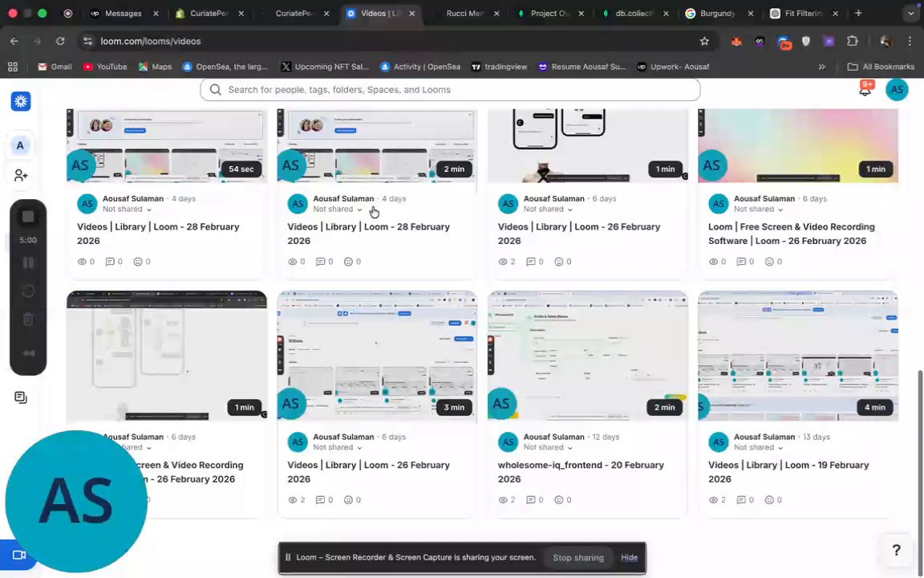The image size is (924, 578).
Task: Open title 'wholesome-iq_frontend - 20 February 2026'
Action: [581, 472]
